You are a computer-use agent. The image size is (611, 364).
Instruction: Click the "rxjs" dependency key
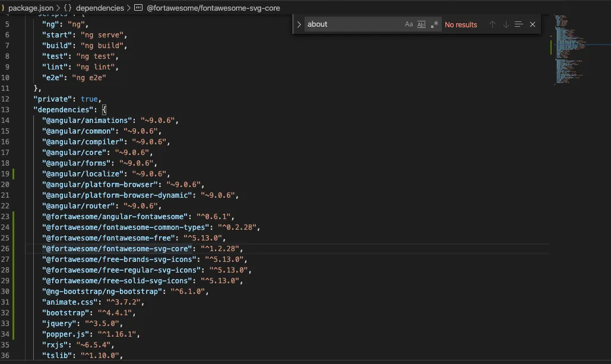(55, 344)
